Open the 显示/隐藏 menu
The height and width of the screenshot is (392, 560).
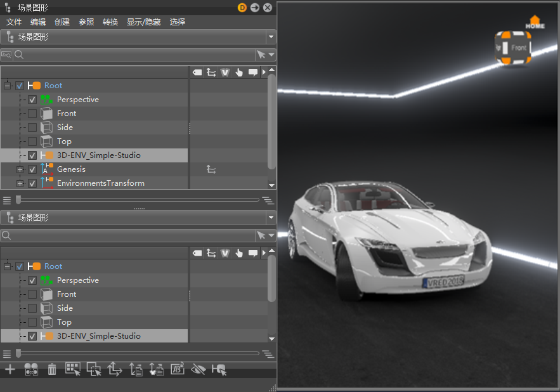[143, 22]
